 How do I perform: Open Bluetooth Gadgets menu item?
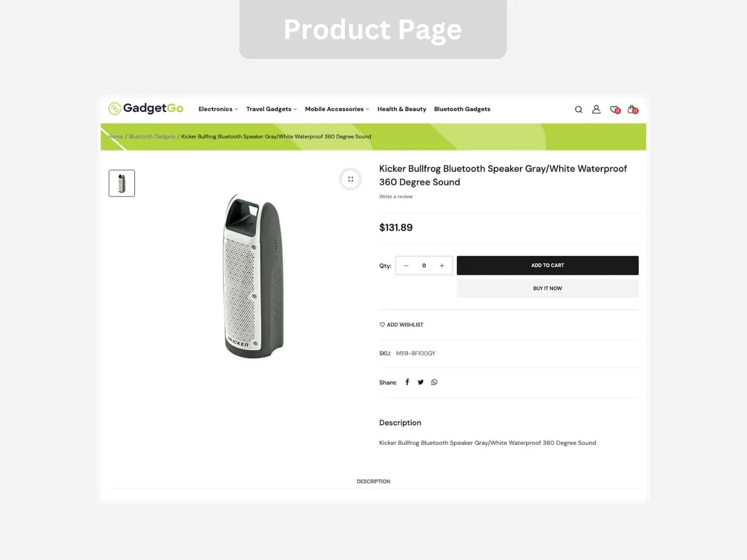462,109
